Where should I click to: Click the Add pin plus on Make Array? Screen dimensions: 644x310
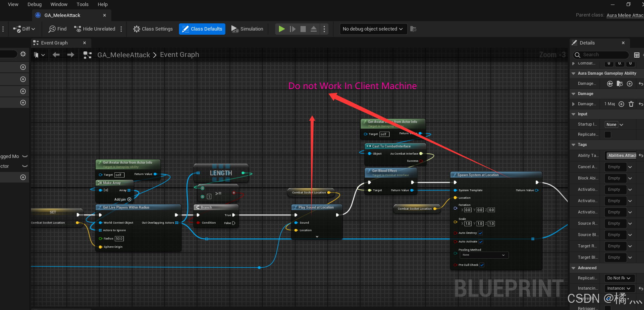click(129, 200)
